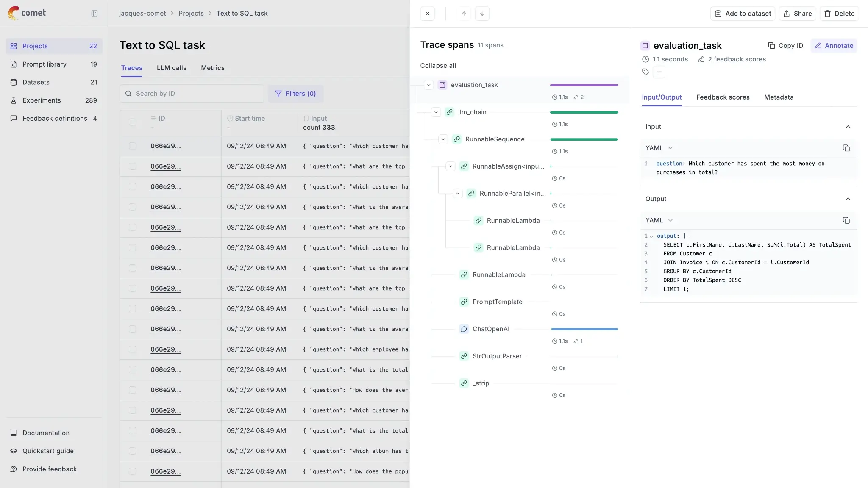Tick the checkbox on the first trace row

tap(132, 146)
